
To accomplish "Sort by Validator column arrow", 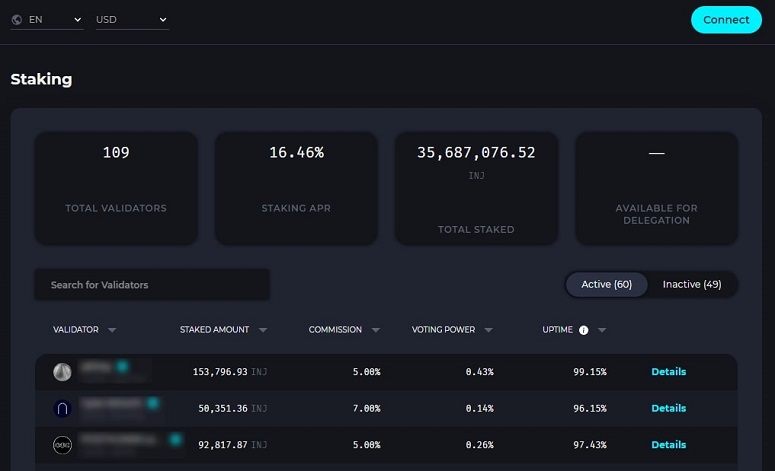I will (112, 330).
